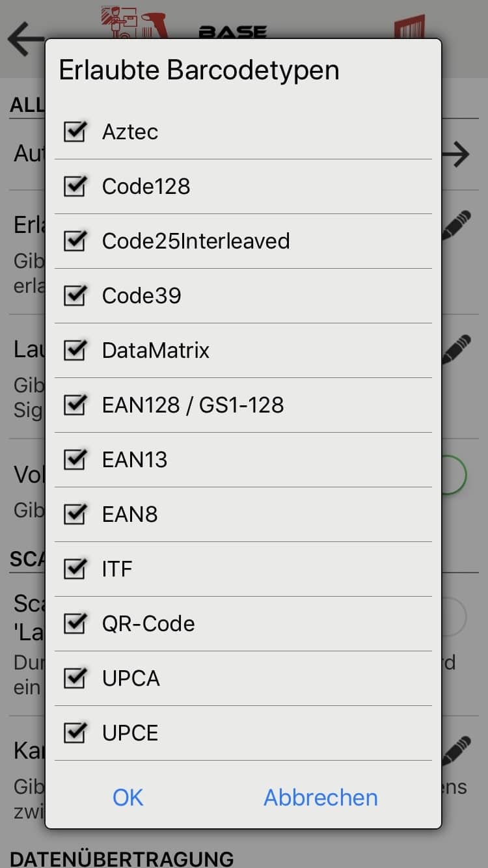The image size is (488, 868).
Task: Tap the red barcode icon in header
Action: coord(409,27)
